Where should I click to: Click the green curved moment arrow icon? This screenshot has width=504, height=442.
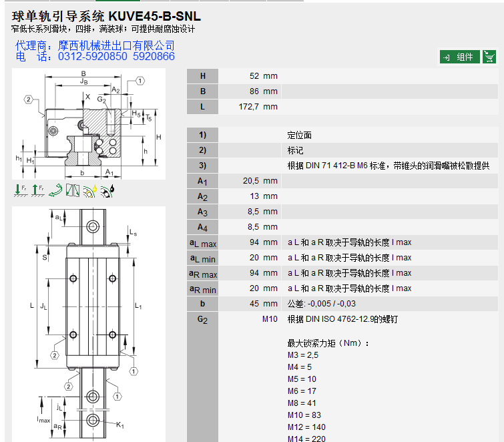point(55,190)
